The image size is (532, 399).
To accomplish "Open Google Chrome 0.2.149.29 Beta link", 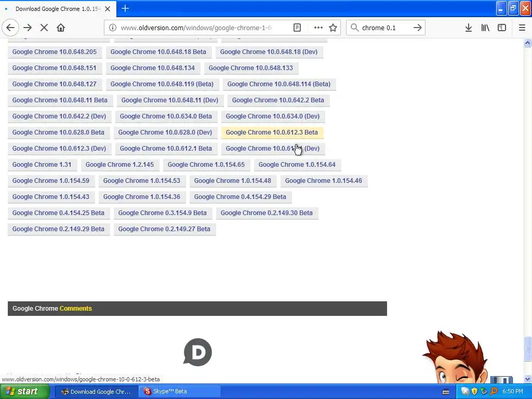I will pyautogui.click(x=58, y=229).
